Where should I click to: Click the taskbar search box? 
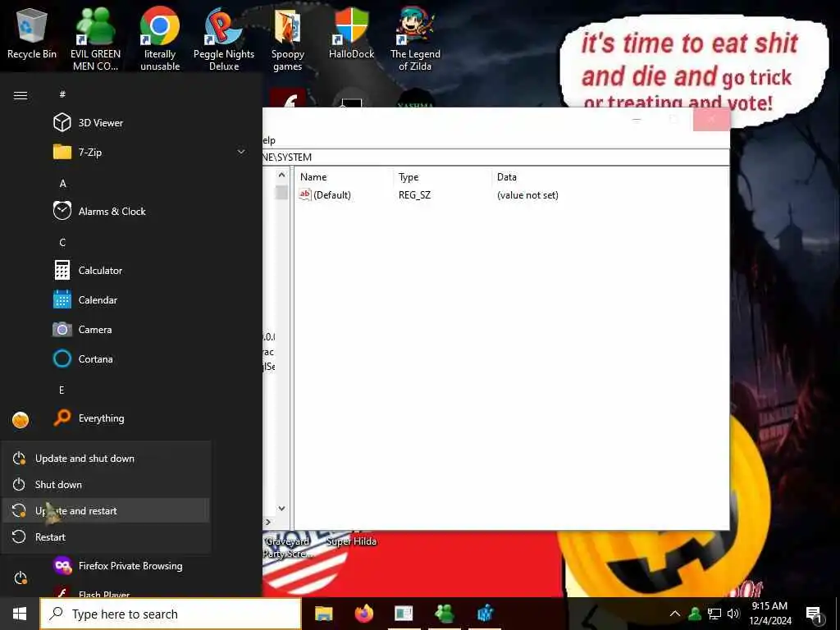171,614
